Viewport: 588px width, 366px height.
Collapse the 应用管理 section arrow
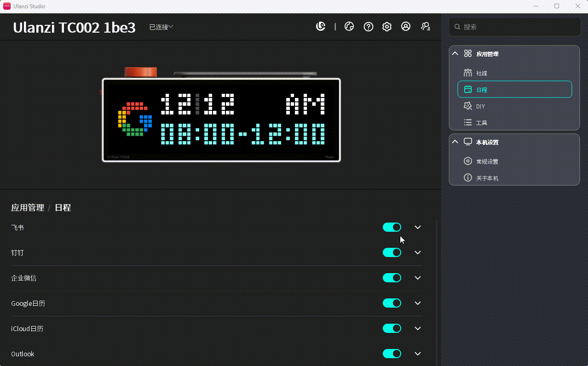click(455, 54)
